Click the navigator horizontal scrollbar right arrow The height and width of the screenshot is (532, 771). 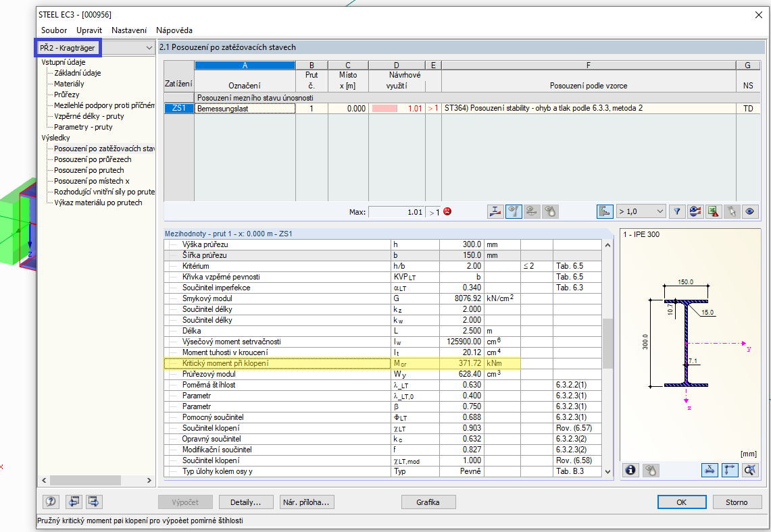[x=149, y=480]
